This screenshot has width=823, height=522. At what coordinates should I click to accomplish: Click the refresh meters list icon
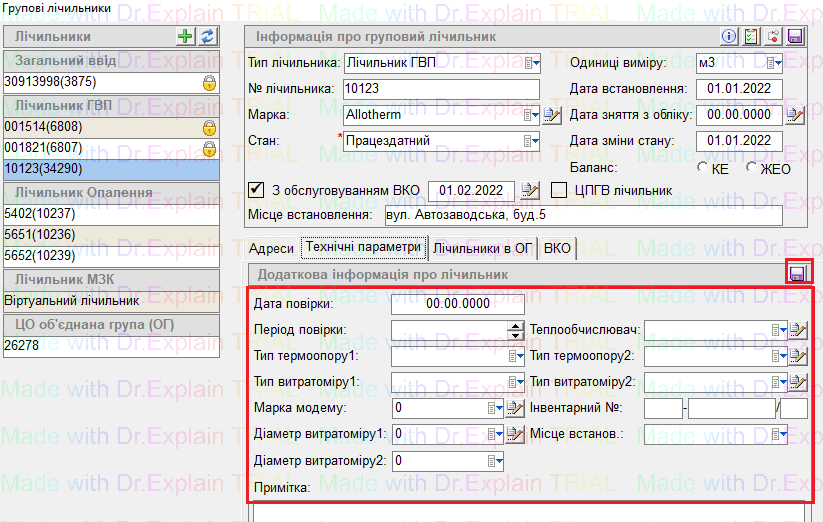point(207,36)
